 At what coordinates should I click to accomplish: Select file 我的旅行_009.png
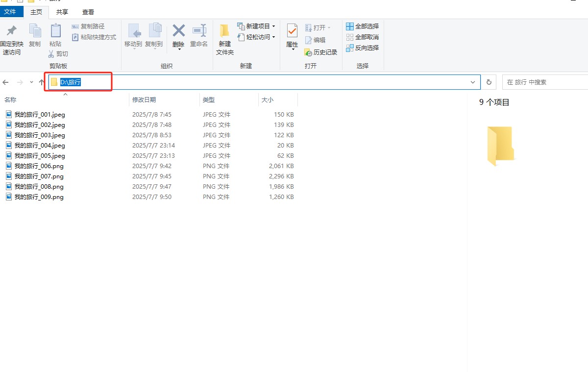[39, 197]
